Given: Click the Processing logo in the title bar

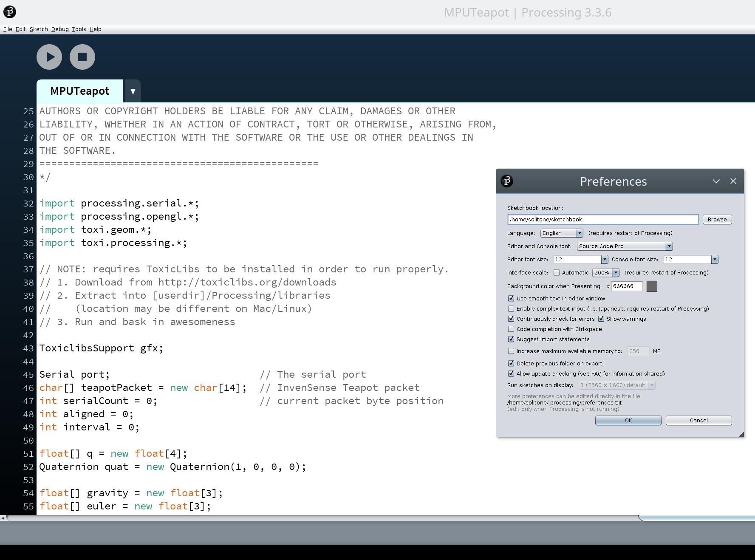Looking at the screenshot, I should (x=10, y=12).
